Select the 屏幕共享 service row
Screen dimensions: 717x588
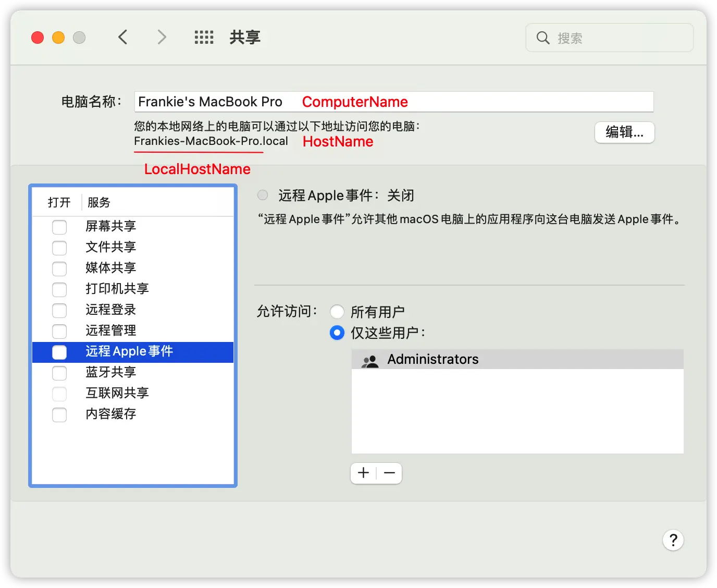133,227
